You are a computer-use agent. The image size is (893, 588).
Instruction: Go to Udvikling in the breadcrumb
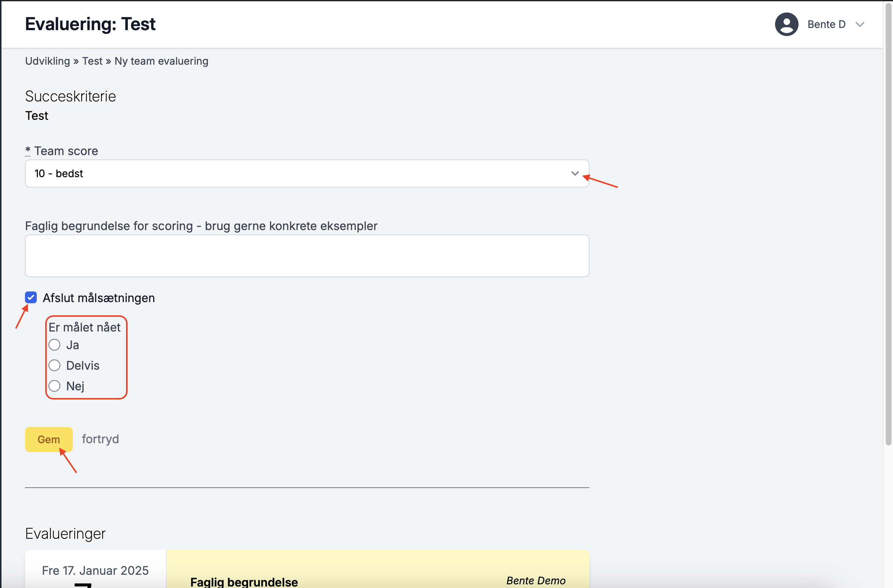(48, 61)
